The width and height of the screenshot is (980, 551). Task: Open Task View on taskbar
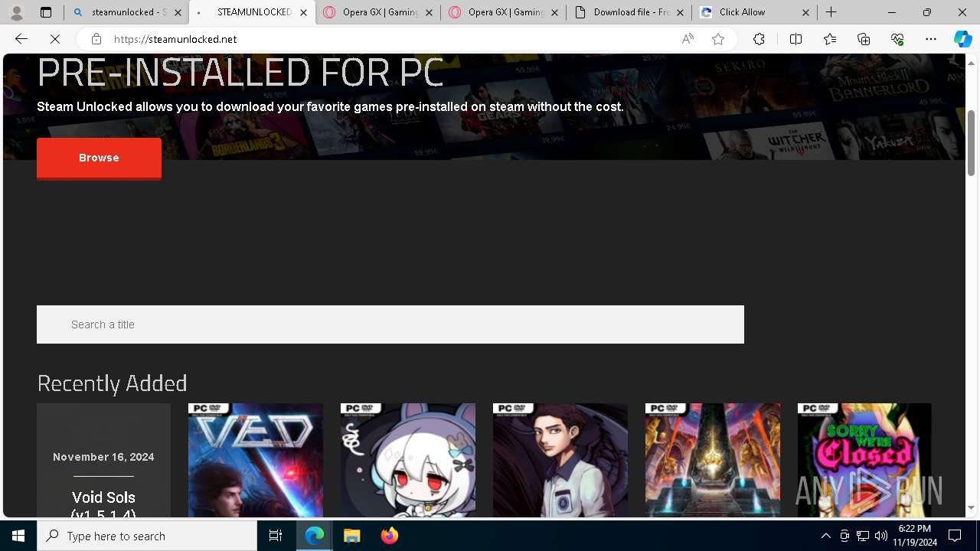[x=276, y=536]
